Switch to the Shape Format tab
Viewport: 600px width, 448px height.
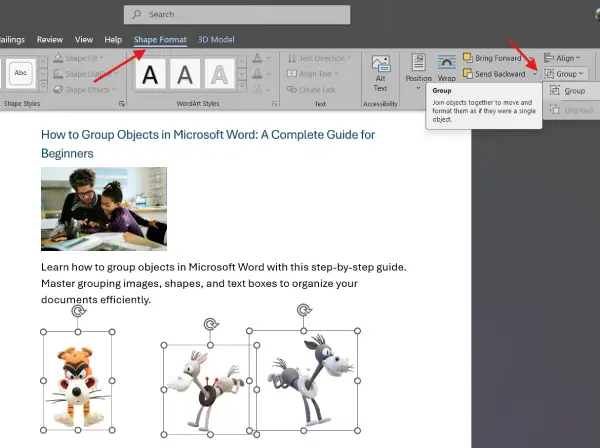[160, 39]
